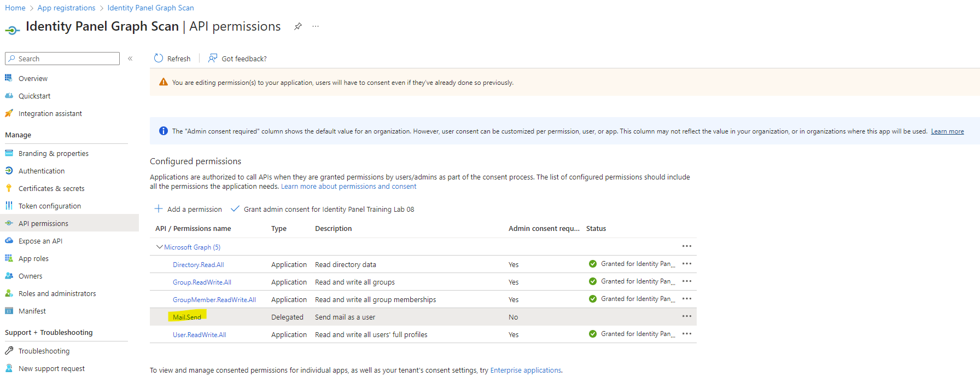
Task: Click the Got feedback icon
Action: tap(213, 58)
